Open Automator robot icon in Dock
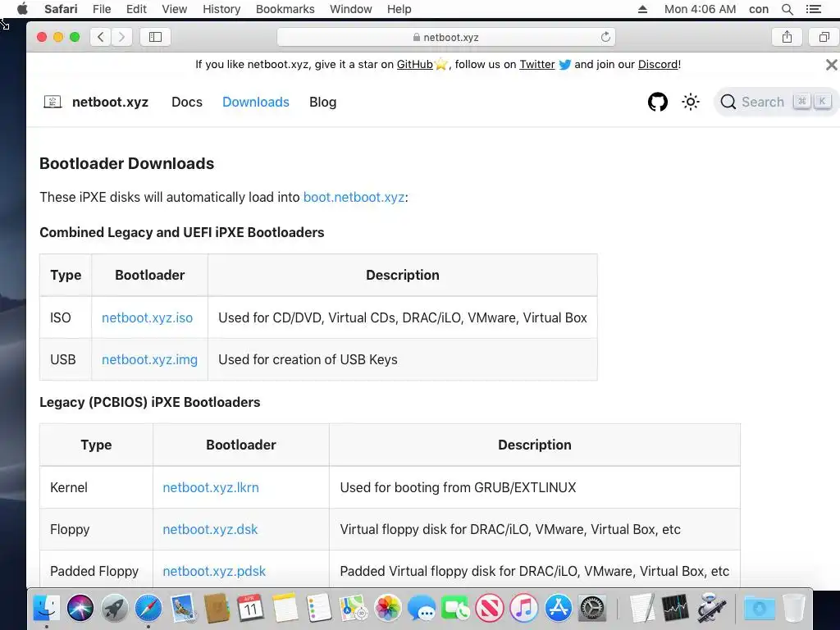The width and height of the screenshot is (840, 630). tap(711, 608)
